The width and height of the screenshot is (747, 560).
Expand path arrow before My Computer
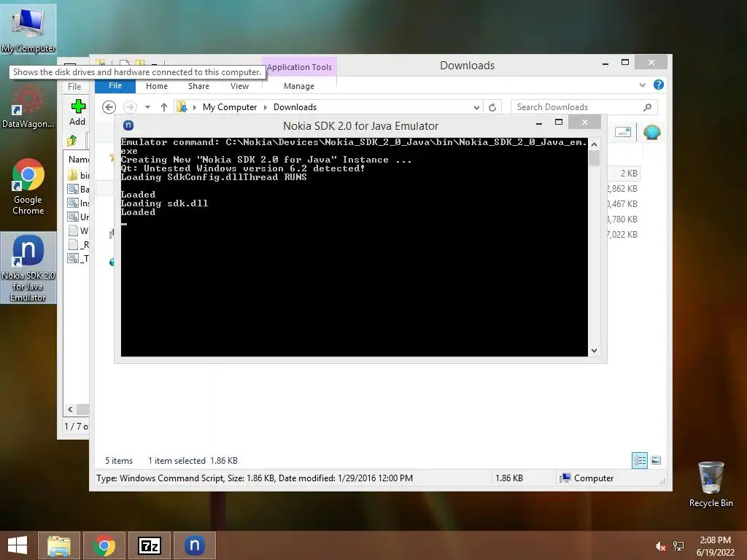(x=194, y=107)
